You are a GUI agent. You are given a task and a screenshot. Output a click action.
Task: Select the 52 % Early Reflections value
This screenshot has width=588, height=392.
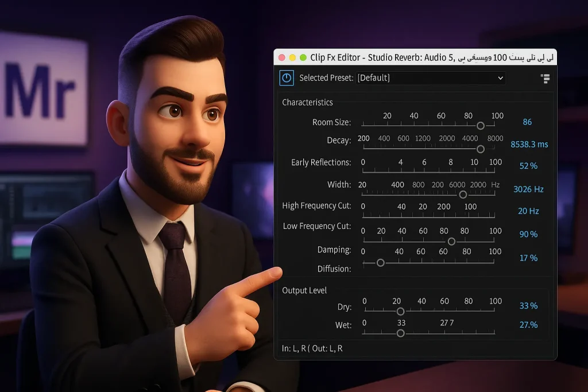[x=528, y=166]
